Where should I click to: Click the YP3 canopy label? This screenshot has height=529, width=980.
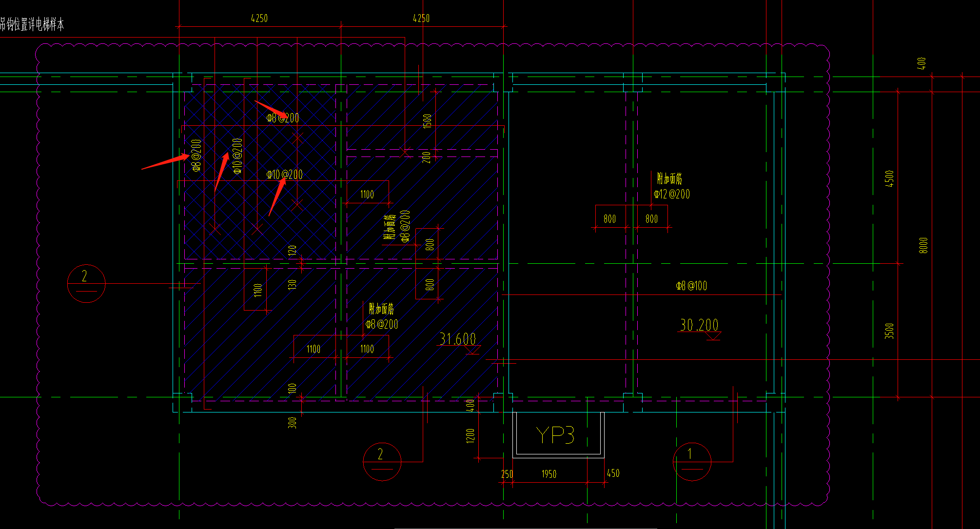[555, 434]
